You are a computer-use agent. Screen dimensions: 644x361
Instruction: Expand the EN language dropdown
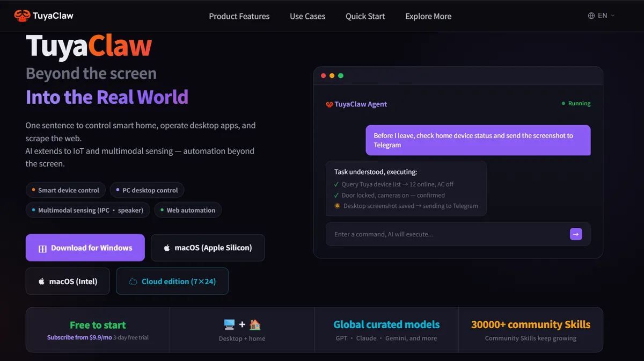point(602,16)
